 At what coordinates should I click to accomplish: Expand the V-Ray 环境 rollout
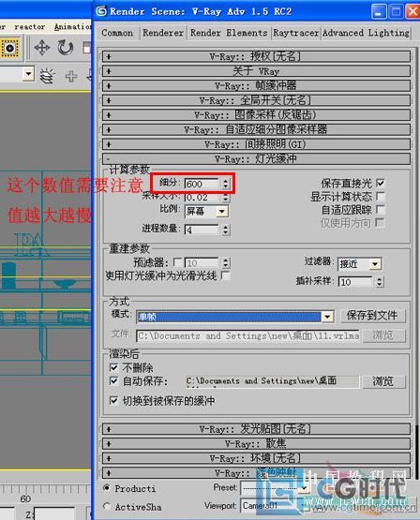(x=256, y=458)
